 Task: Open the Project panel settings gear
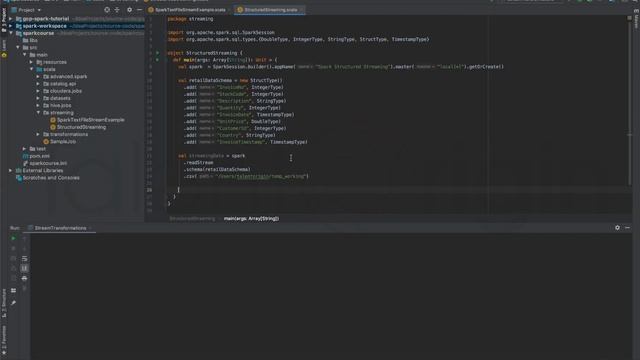pos(129,10)
